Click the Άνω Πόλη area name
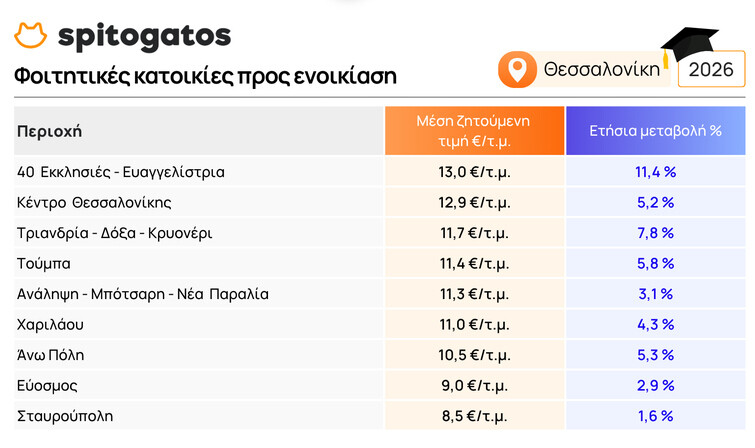755x448 pixels. pyautogui.click(x=51, y=355)
